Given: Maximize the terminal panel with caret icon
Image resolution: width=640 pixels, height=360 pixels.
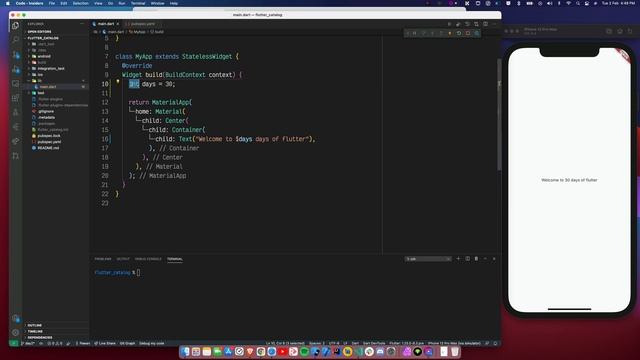Looking at the screenshot, I should click(x=485, y=259).
